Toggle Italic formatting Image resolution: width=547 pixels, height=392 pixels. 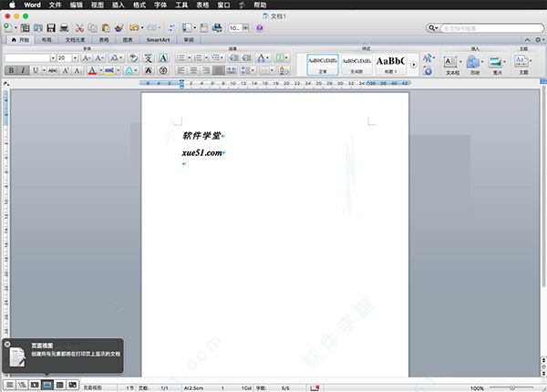point(23,70)
